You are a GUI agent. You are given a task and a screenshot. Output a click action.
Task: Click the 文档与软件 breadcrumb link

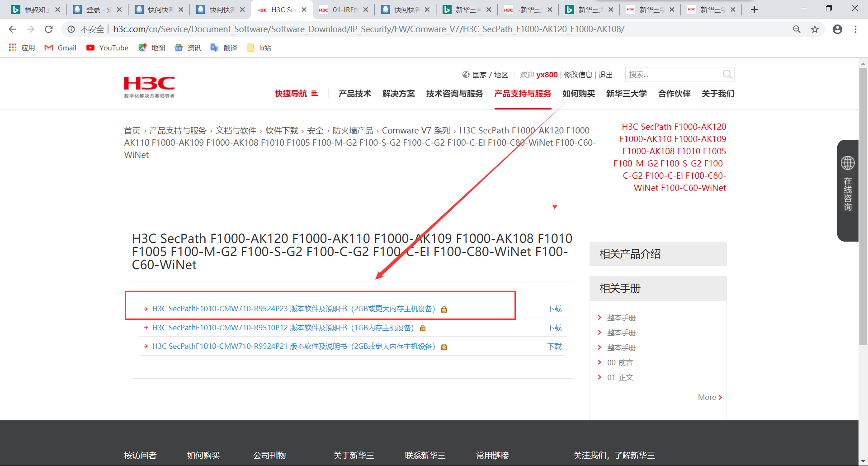coord(236,131)
